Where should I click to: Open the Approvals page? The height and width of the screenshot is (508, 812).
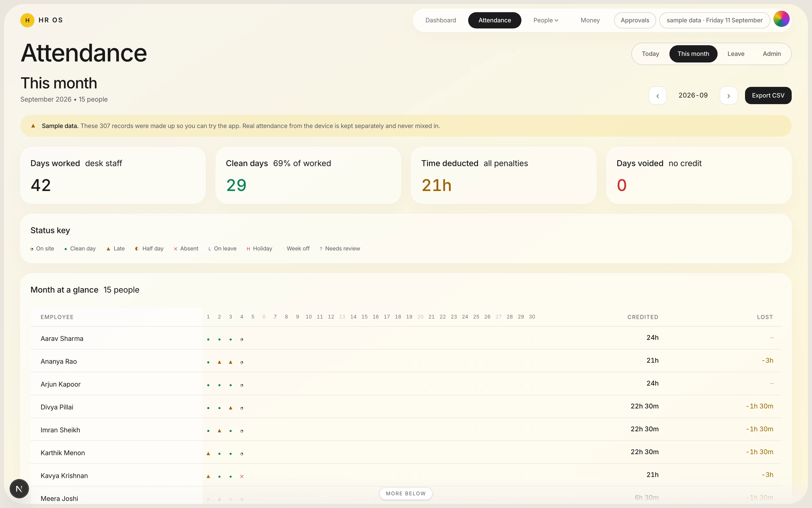(635, 20)
